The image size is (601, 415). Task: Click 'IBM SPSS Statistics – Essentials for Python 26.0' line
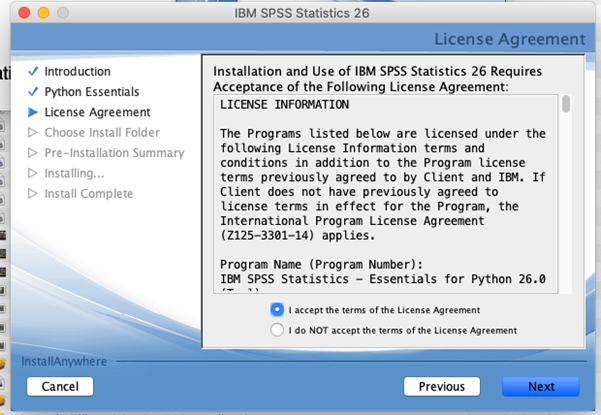tap(383, 279)
